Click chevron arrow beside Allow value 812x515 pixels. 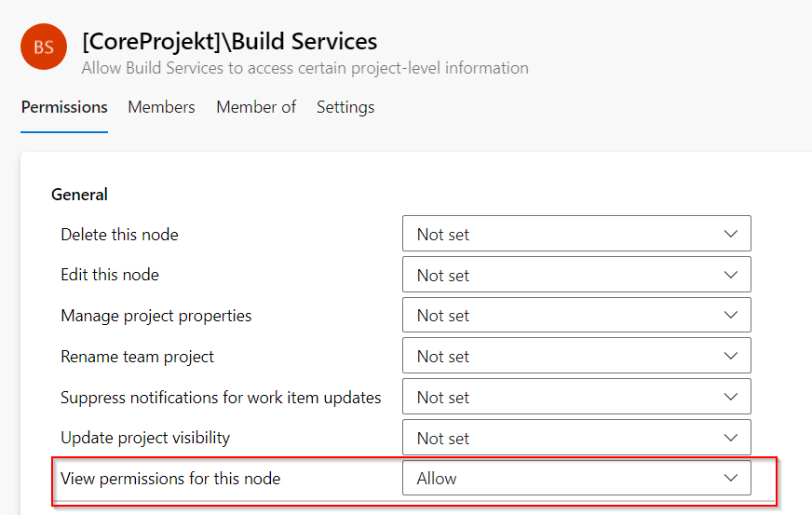click(x=731, y=479)
